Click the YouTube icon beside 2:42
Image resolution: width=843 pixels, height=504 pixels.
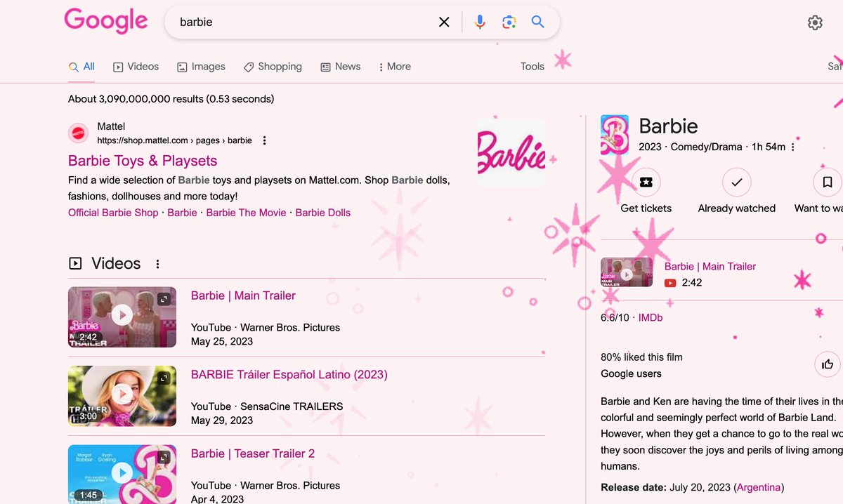[670, 283]
